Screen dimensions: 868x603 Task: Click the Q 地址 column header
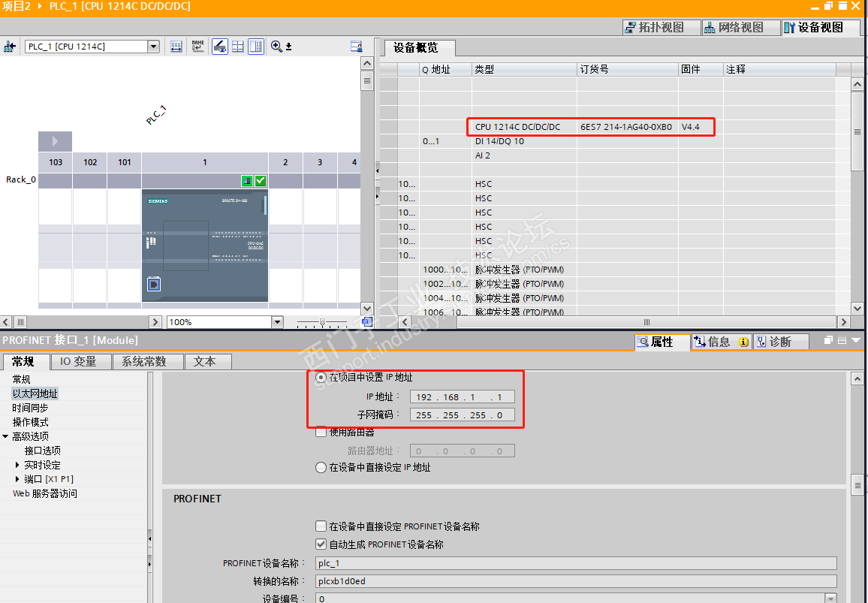(x=445, y=69)
